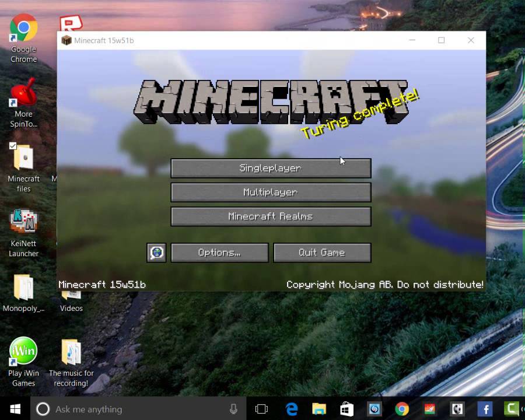Open the Windows Store from the taskbar
This screenshot has width=525, height=420.
tap(346, 409)
